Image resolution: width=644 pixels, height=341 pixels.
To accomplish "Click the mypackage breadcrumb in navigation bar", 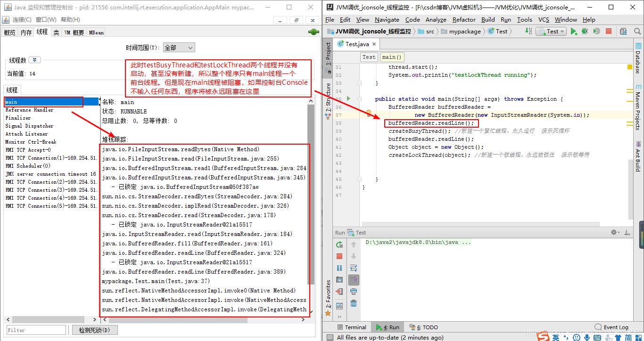I will tap(461, 31).
